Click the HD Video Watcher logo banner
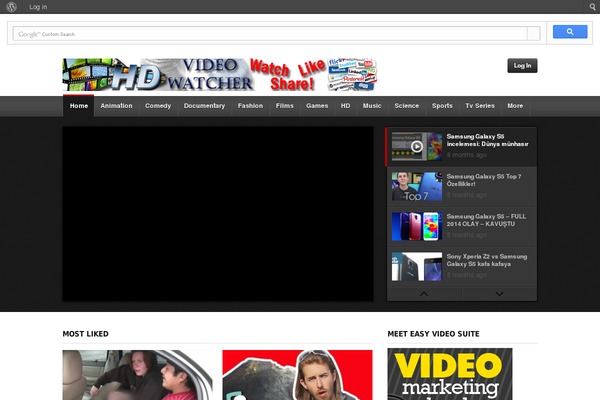This screenshot has height=400, width=600. coord(220,74)
